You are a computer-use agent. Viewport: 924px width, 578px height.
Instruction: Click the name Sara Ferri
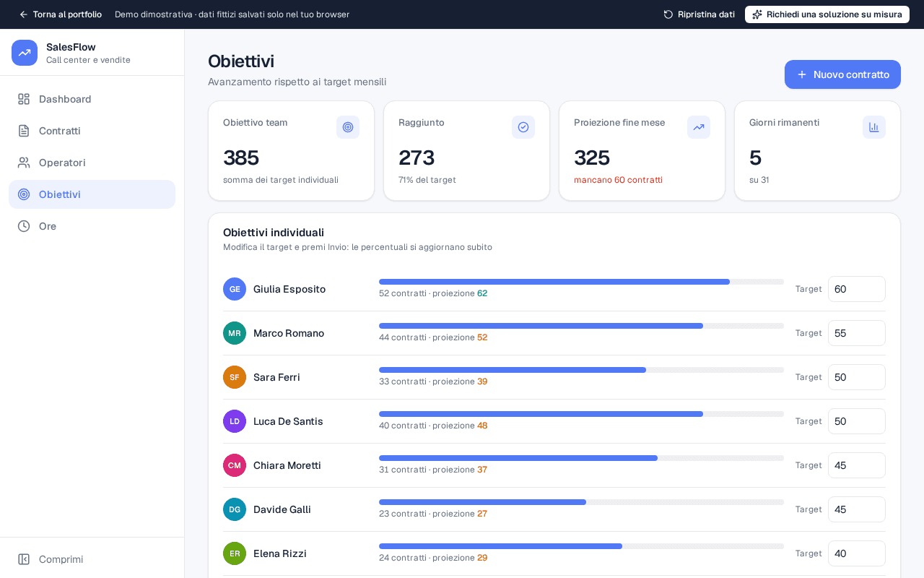point(276,377)
